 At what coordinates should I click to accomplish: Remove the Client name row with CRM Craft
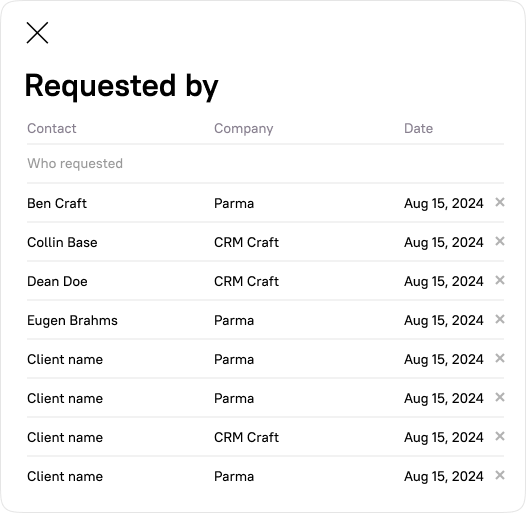pyautogui.click(x=500, y=436)
